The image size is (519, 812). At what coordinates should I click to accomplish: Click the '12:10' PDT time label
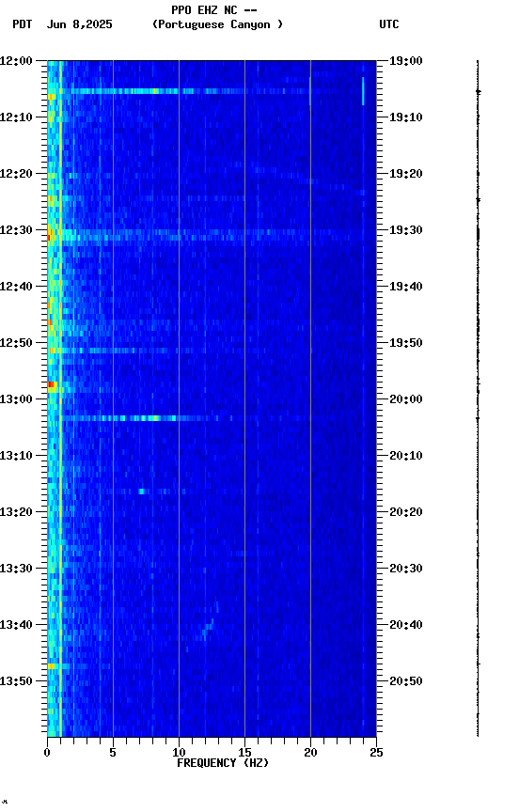[16, 117]
